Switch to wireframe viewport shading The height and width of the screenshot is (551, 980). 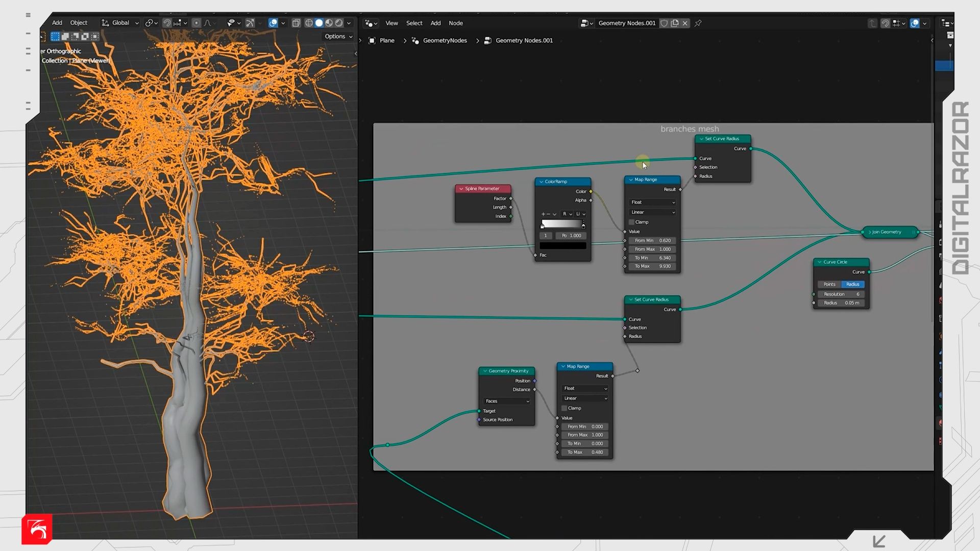pos(309,23)
